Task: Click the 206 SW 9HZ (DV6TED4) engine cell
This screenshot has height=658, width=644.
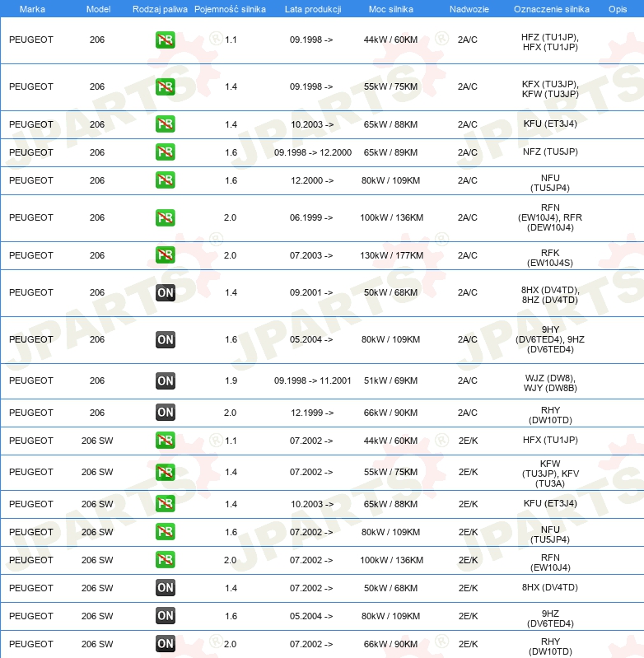Action: (550, 618)
